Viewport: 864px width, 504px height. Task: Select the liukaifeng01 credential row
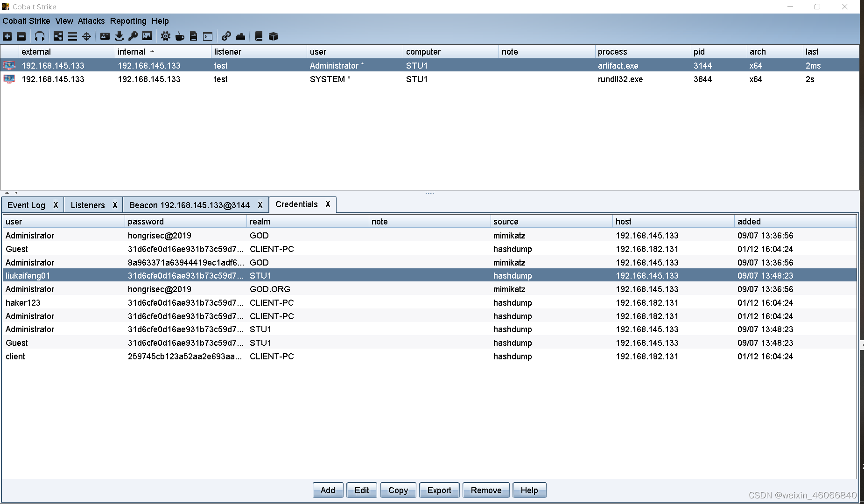(429, 276)
